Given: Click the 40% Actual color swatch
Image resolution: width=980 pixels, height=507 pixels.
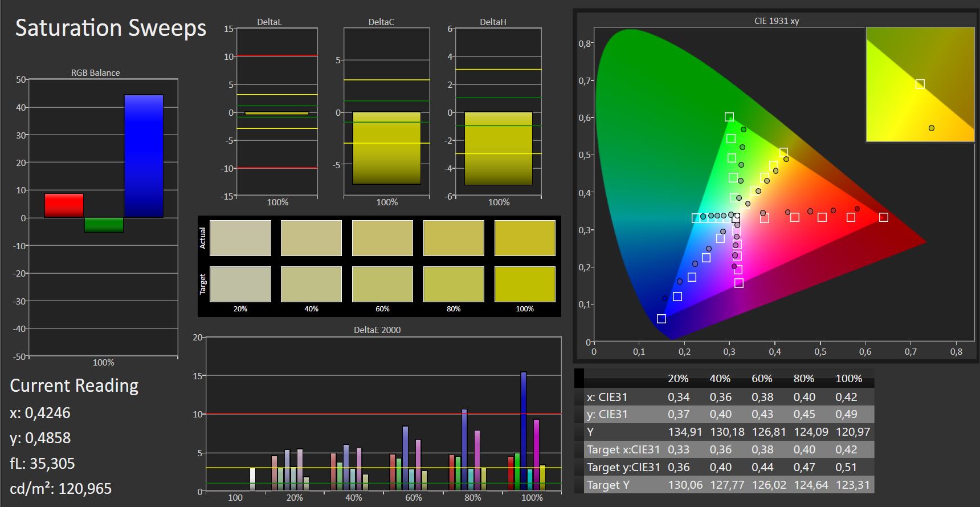Looking at the screenshot, I should coord(311,238).
